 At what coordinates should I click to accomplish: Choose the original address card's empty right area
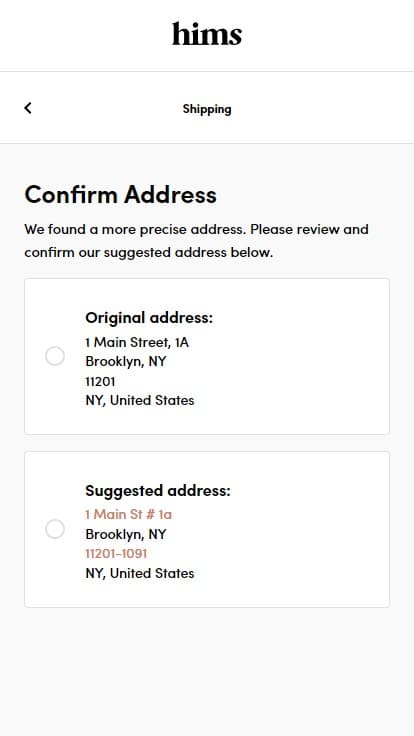[300, 356]
